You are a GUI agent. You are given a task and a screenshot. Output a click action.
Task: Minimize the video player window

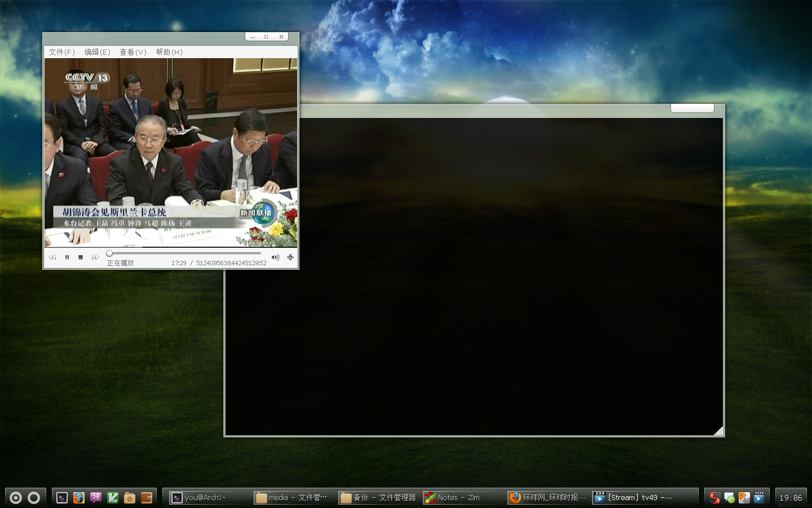[x=253, y=37]
